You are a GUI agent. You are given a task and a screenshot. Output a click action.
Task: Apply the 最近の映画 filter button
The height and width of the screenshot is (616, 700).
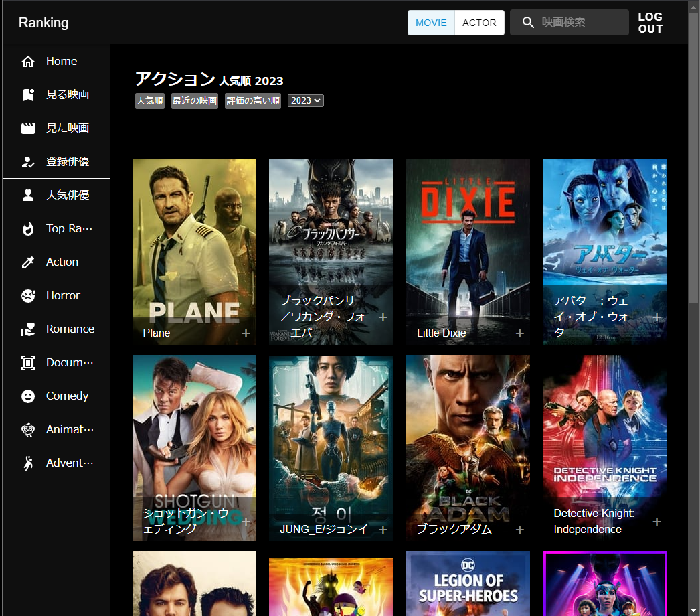[194, 100]
